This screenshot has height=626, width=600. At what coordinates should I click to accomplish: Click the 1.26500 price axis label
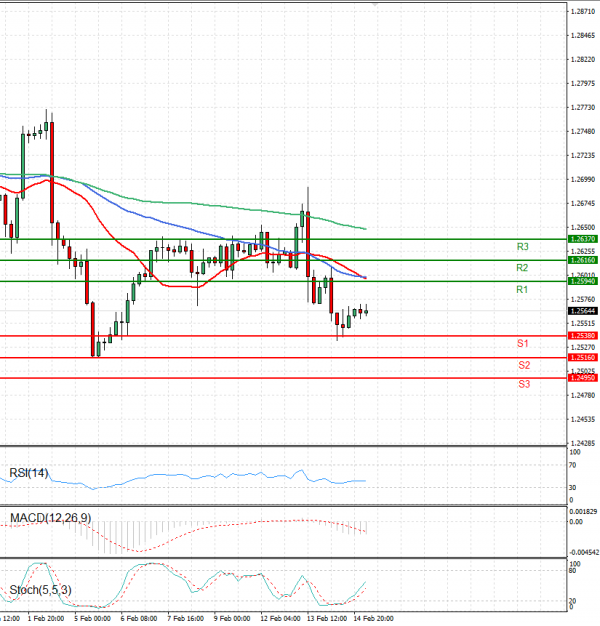click(x=583, y=227)
